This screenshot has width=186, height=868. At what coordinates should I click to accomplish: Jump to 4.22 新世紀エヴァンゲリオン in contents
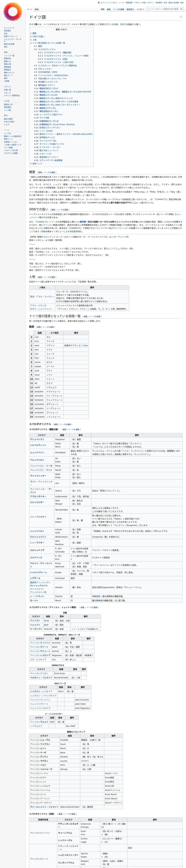[47, 128]
